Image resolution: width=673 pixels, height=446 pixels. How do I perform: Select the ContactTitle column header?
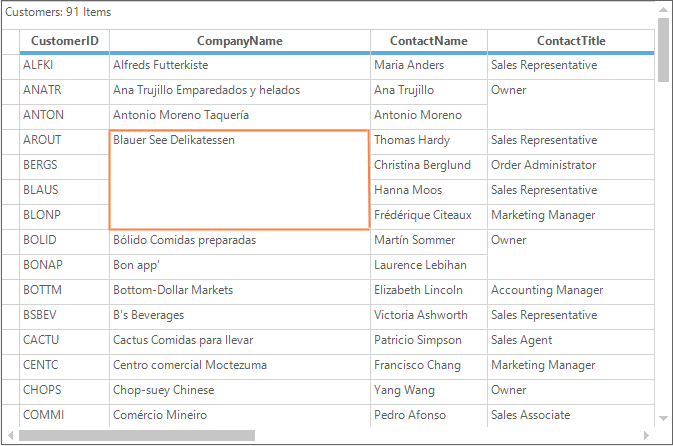[x=570, y=41]
